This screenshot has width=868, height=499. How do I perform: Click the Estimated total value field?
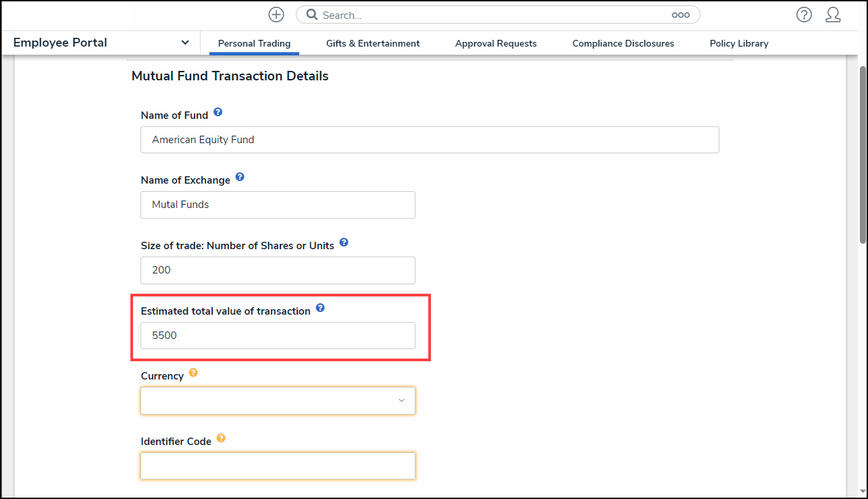278,336
